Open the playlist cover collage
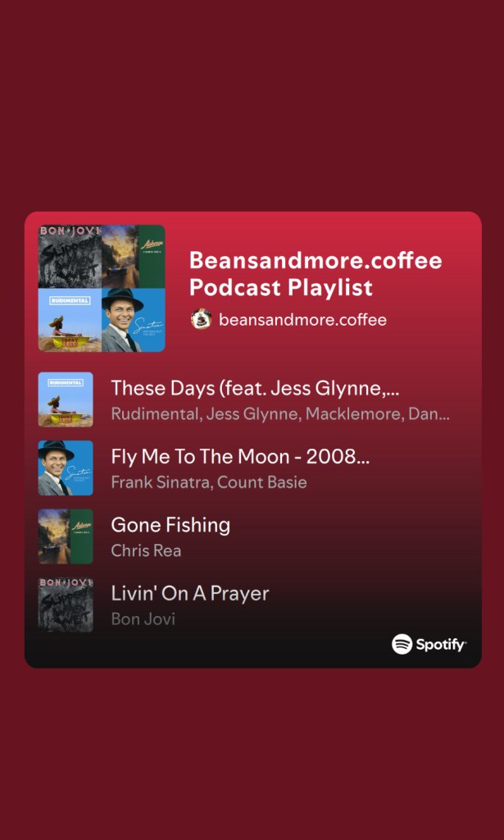 [x=102, y=288]
